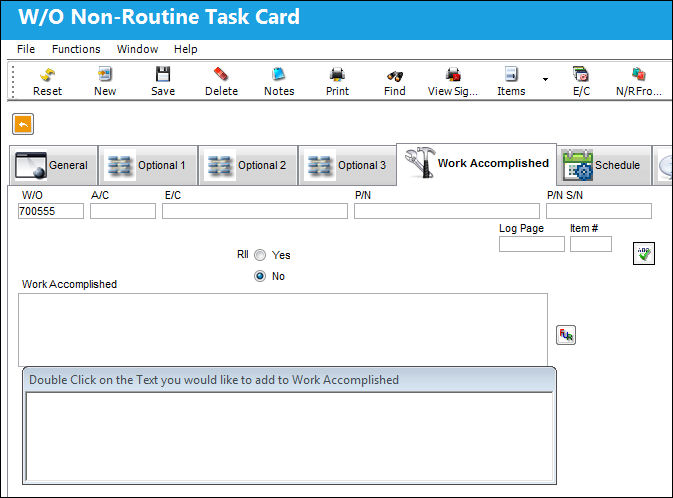673x498 pixels.
Task: Click the P/N S/N input field
Action: (x=599, y=211)
